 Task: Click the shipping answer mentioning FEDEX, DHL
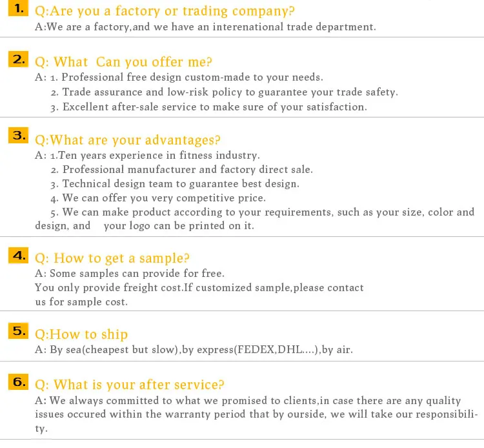pyautogui.click(x=194, y=350)
